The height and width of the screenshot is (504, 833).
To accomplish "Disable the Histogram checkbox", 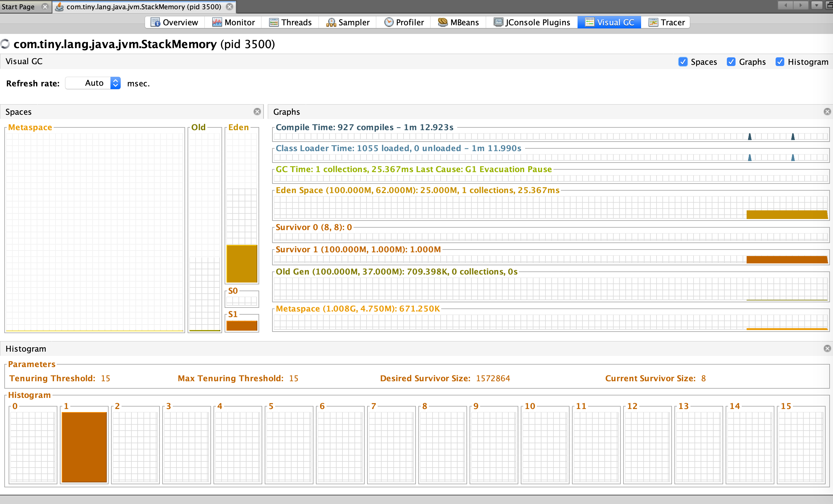I will coord(780,61).
